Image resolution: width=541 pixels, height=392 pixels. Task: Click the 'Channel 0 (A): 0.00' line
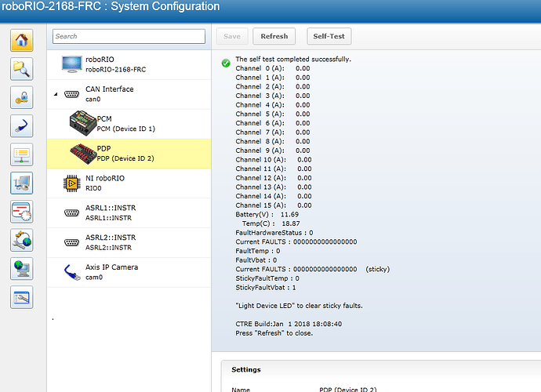(273, 68)
